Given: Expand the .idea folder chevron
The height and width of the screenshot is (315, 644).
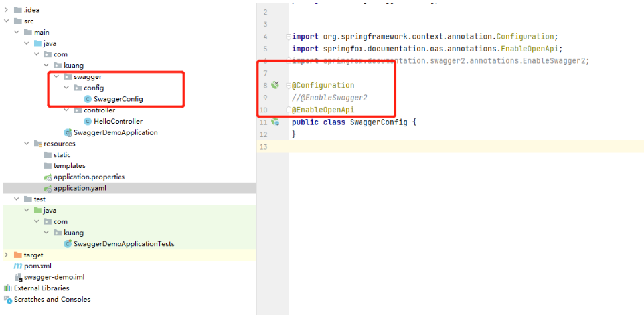Looking at the screenshot, I should click(x=6, y=9).
